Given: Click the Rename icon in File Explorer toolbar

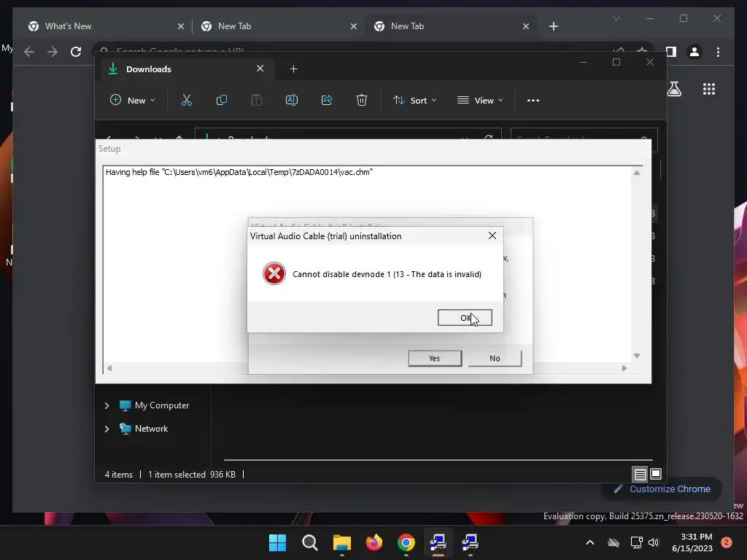Looking at the screenshot, I should 292,100.
